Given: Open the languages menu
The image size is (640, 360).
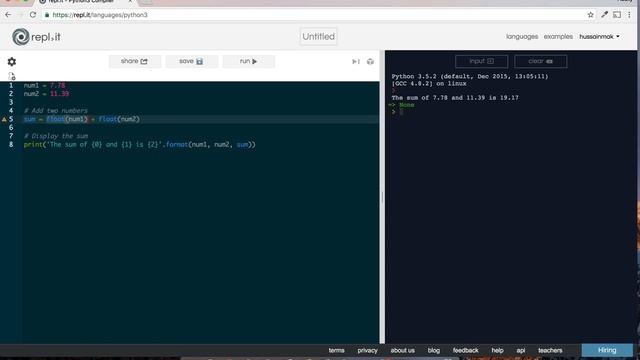Looking at the screenshot, I should pos(522,37).
